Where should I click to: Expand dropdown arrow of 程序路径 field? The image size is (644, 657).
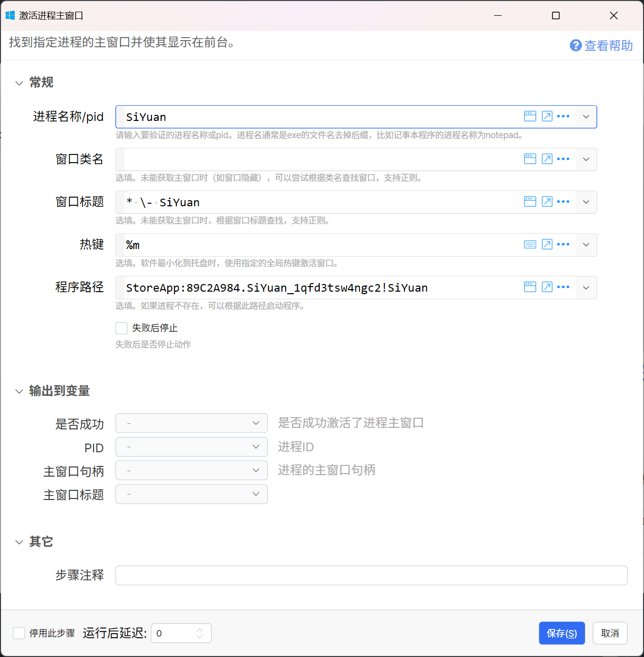pyautogui.click(x=586, y=288)
